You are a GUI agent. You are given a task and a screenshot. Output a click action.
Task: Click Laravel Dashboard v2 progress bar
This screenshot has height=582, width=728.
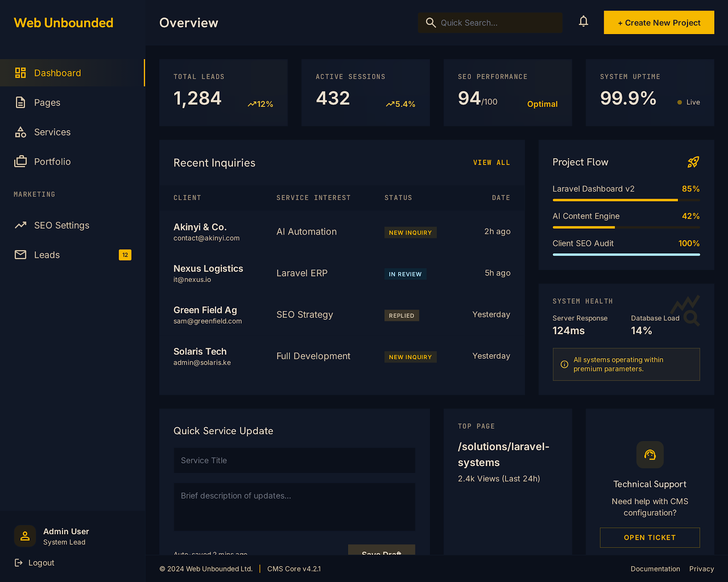(626, 200)
